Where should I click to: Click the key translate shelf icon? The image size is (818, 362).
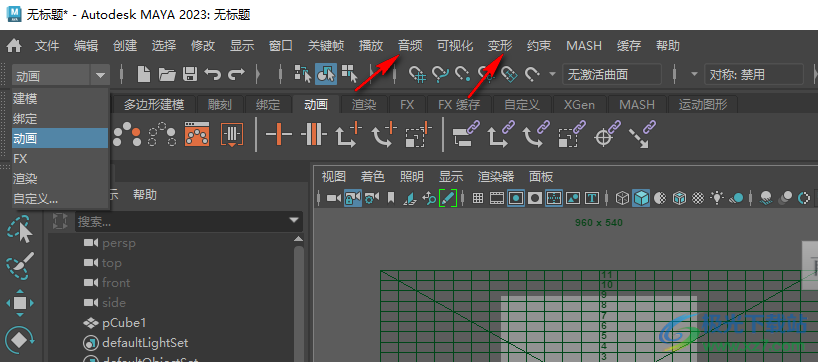click(349, 135)
